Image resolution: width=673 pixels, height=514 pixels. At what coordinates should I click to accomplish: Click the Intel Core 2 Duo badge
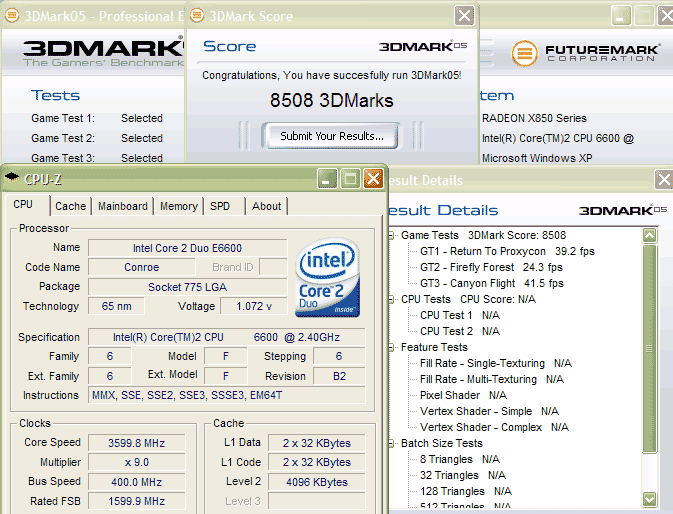click(327, 278)
